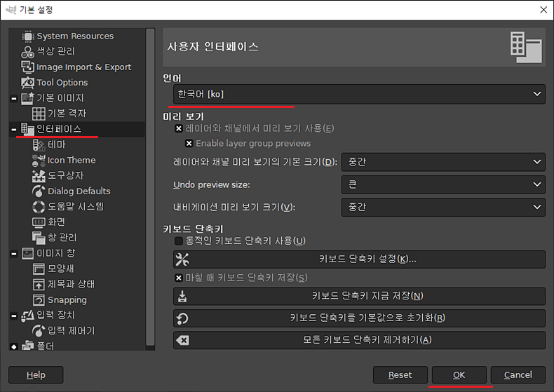The width and height of the screenshot is (554, 392).
Task: Select 도움말 시스템 in the tree
Action: (x=76, y=207)
